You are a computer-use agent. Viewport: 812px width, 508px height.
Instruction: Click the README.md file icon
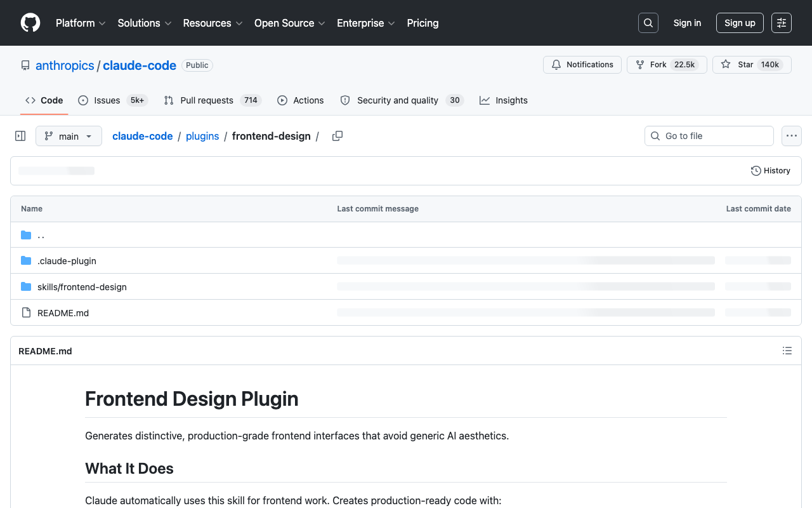[26, 313]
